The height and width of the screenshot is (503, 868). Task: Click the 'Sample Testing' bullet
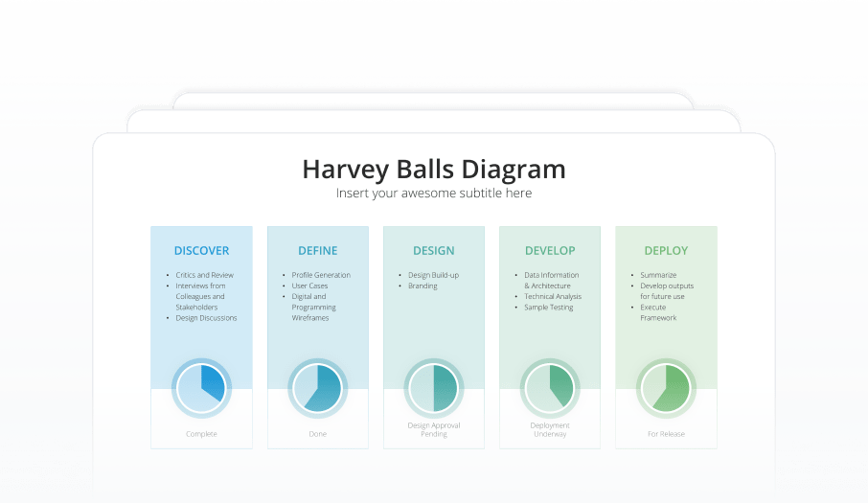pyautogui.click(x=549, y=308)
